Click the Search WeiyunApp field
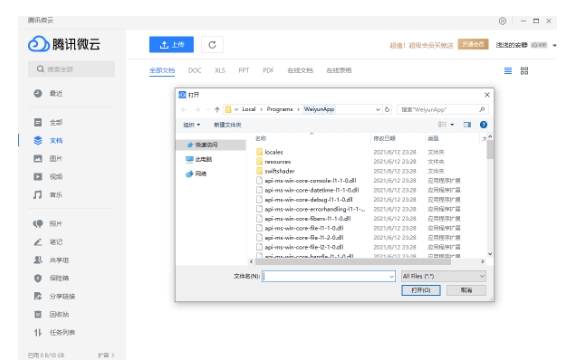Image resolution: width=588 pixels, height=360 pixels. pos(442,110)
